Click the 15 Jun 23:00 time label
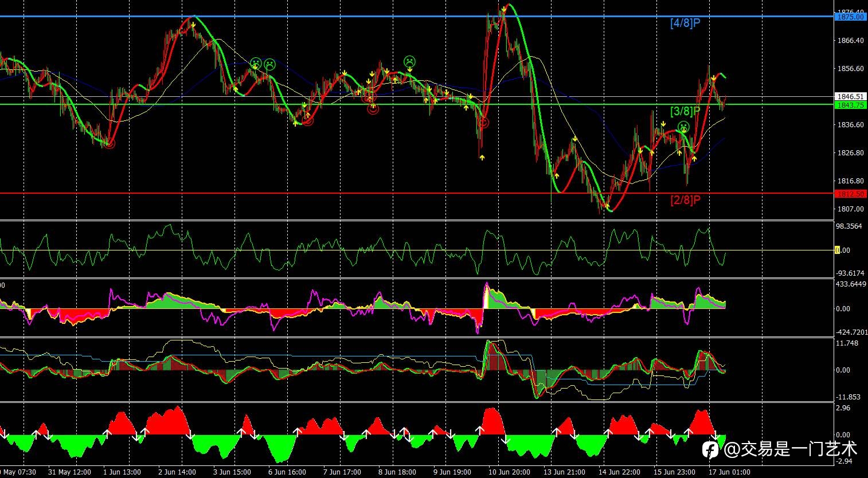 pyautogui.click(x=674, y=472)
